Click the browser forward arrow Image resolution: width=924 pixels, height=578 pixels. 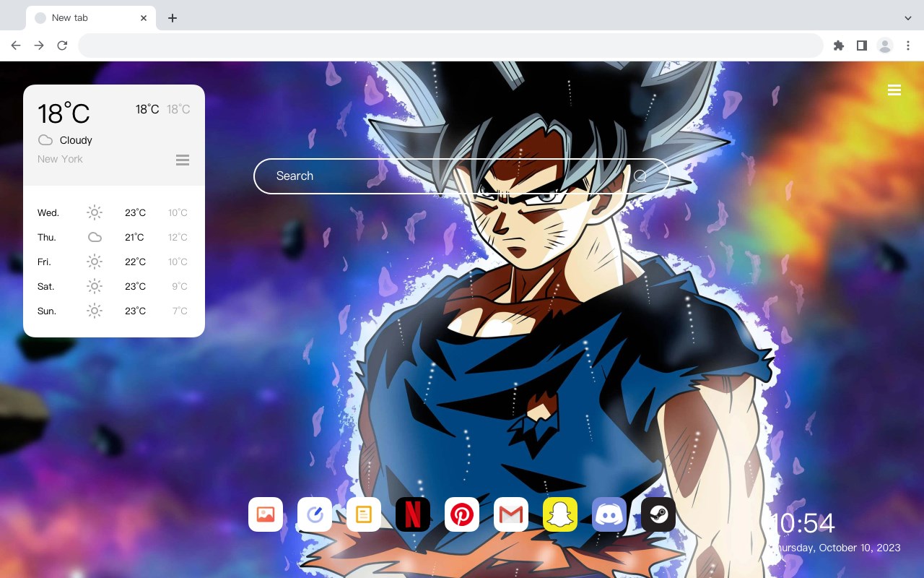coord(39,46)
